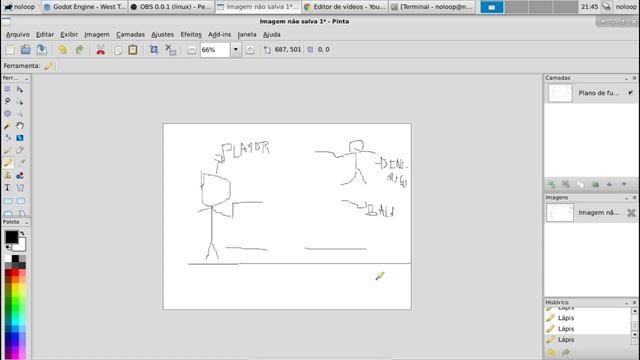Click the secondary white color swatch

21,247
